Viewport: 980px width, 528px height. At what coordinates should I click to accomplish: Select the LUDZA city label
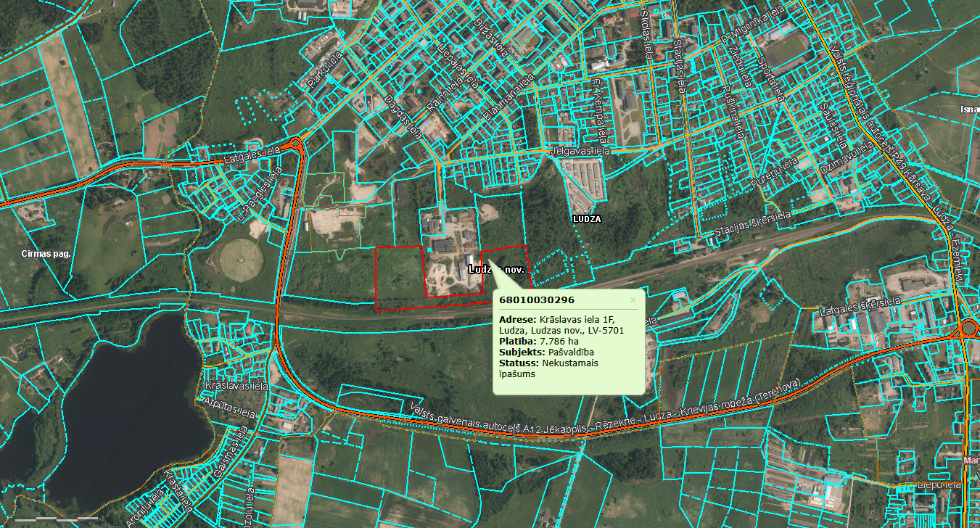585,218
